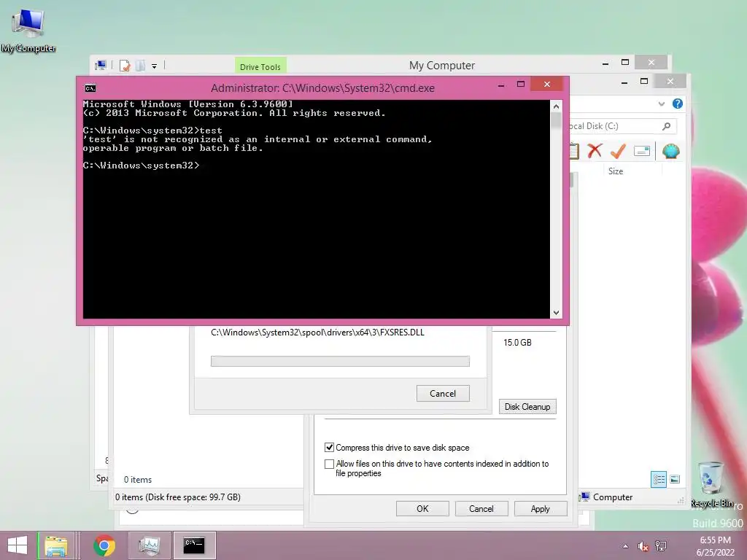Click scroll down arrow in command prompt
Viewport: 747px width, 560px height.
pyautogui.click(x=556, y=313)
